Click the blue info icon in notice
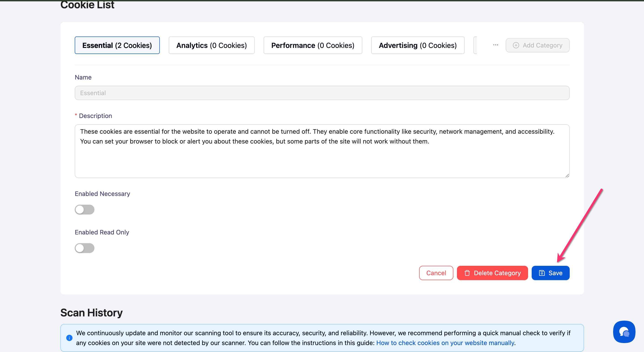 pos(69,338)
